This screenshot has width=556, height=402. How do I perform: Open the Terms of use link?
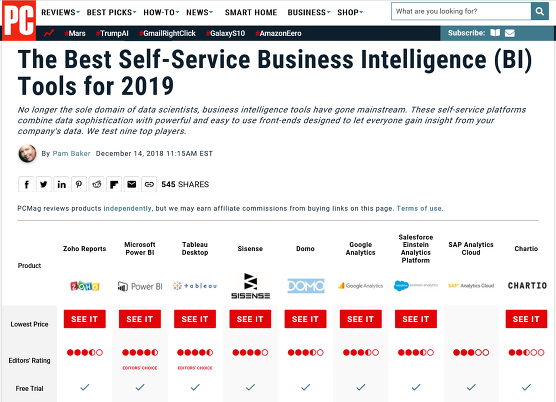pyautogui.click(x=419, y=208)
